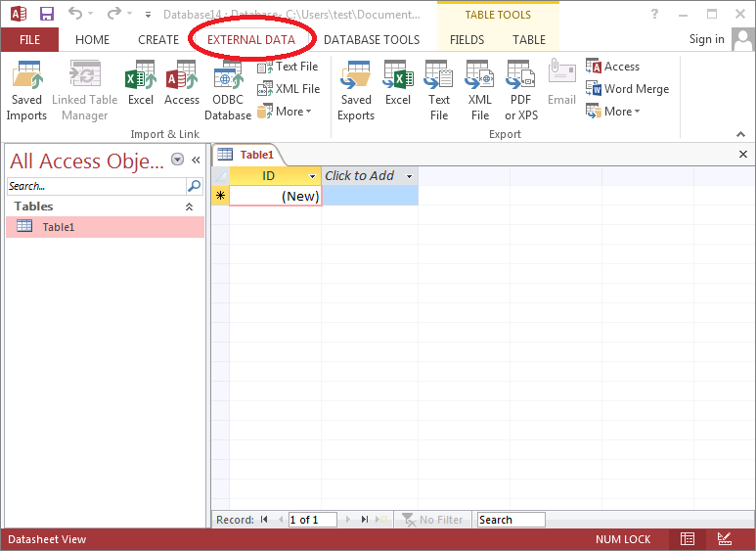
Task: Select the new record row selector
Action: click(220, 196)
